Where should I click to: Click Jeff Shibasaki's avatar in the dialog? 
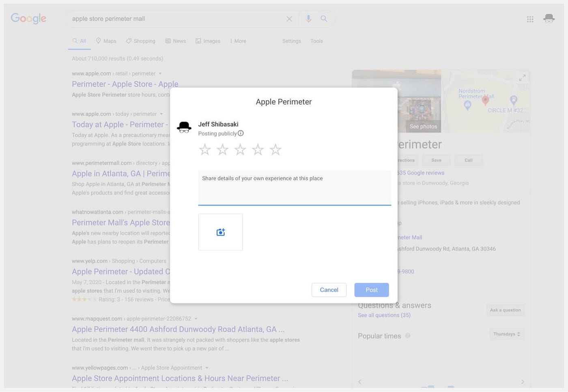click(x=184, y=127)
